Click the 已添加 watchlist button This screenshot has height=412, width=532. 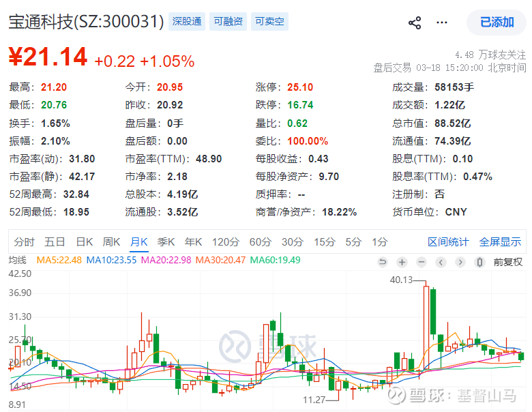pos(497,23)
